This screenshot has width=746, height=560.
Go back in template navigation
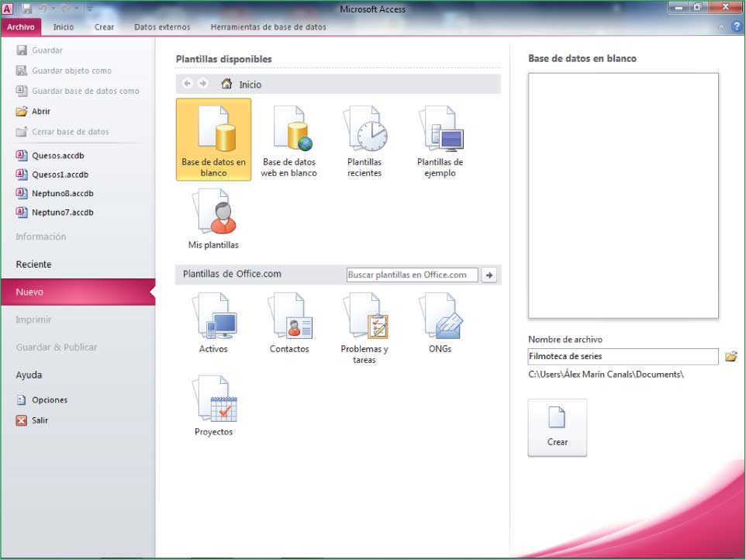pos(188,84)
